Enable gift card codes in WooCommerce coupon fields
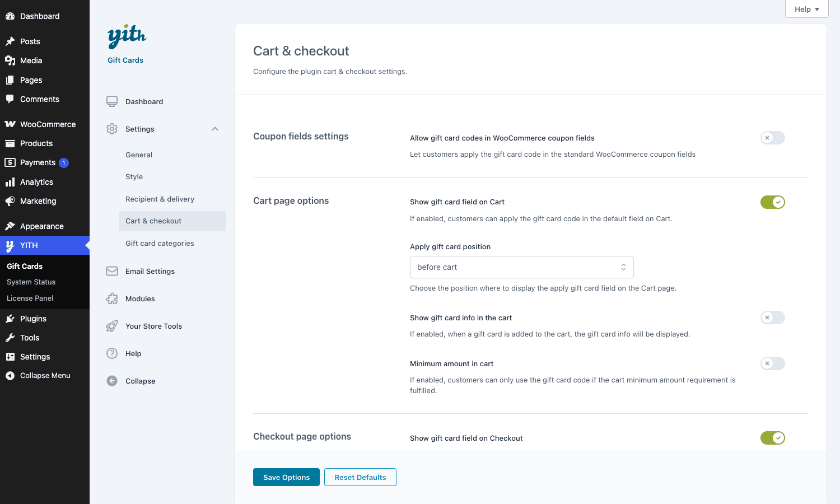Image resolution: width=840 pixels, height=504 pixels. click(773, 138)
